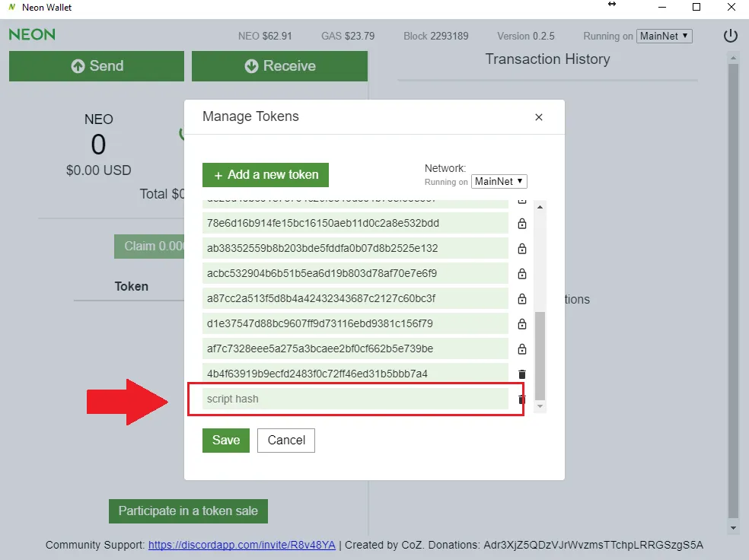Click lock icon beside d1e37547d88bc960 hash

(522, 323)
